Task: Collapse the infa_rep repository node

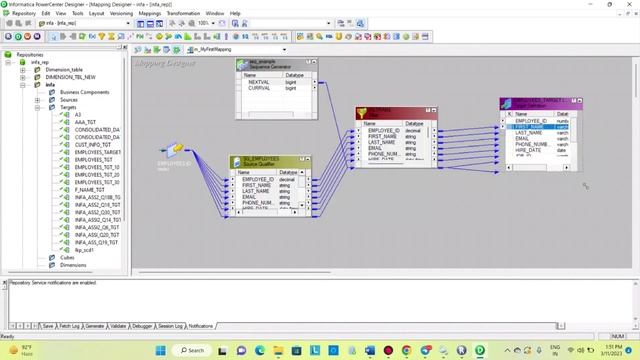Action: [x=8, y=62]
